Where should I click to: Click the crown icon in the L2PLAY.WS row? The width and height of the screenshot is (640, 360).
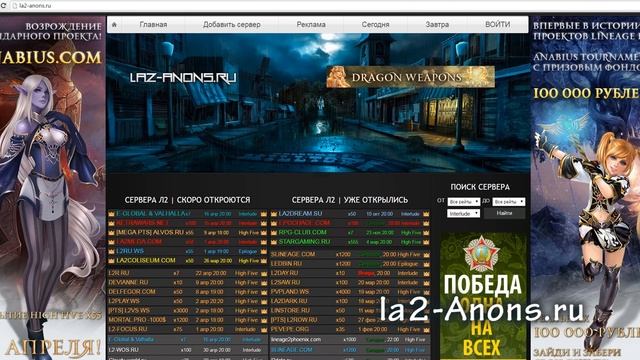[x=264, y=301]
